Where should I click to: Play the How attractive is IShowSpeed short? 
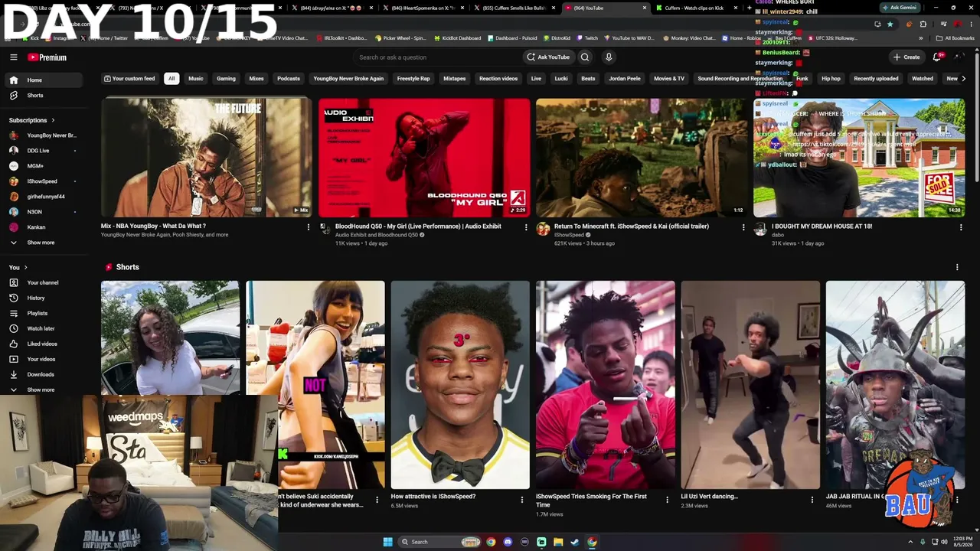tap(460, 385)
